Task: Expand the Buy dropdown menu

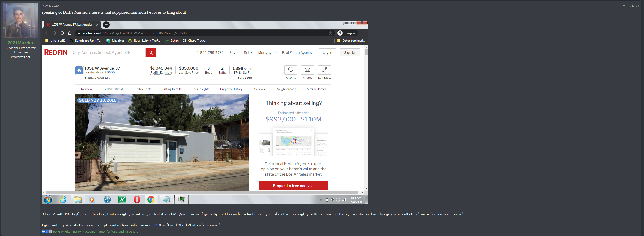Action: tap(233, 53)
